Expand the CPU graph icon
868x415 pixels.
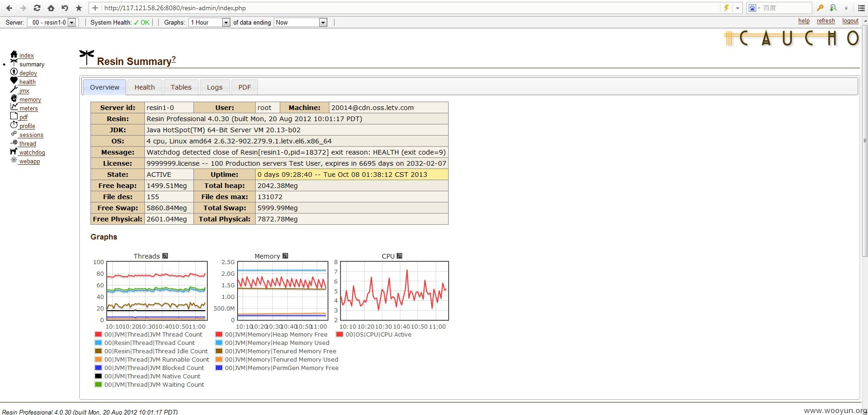pyautogui.click(x=399, y=256)
